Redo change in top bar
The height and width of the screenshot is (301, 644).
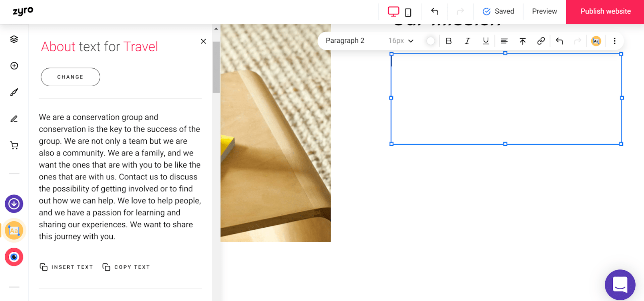coord(460,11)
